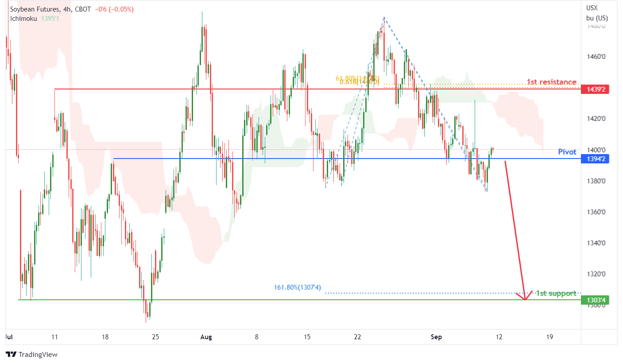Click the Jul label on time axis
623x364 pixels.
coord(8,337)
